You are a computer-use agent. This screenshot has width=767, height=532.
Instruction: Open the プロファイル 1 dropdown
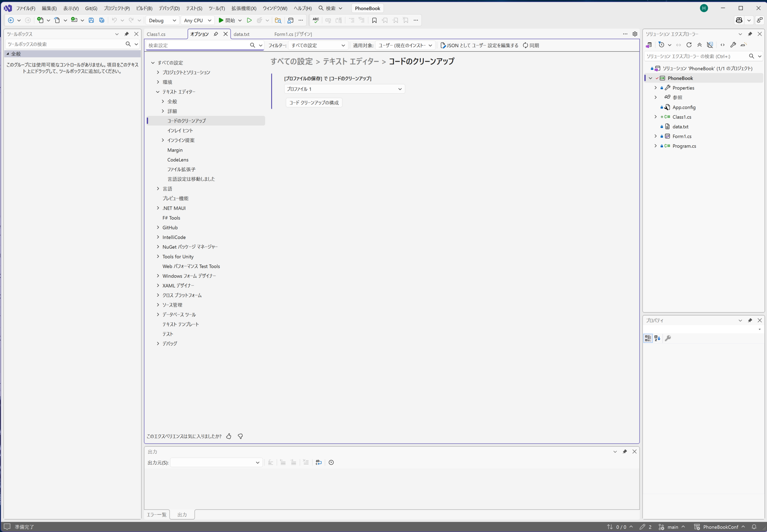(344, 89)
